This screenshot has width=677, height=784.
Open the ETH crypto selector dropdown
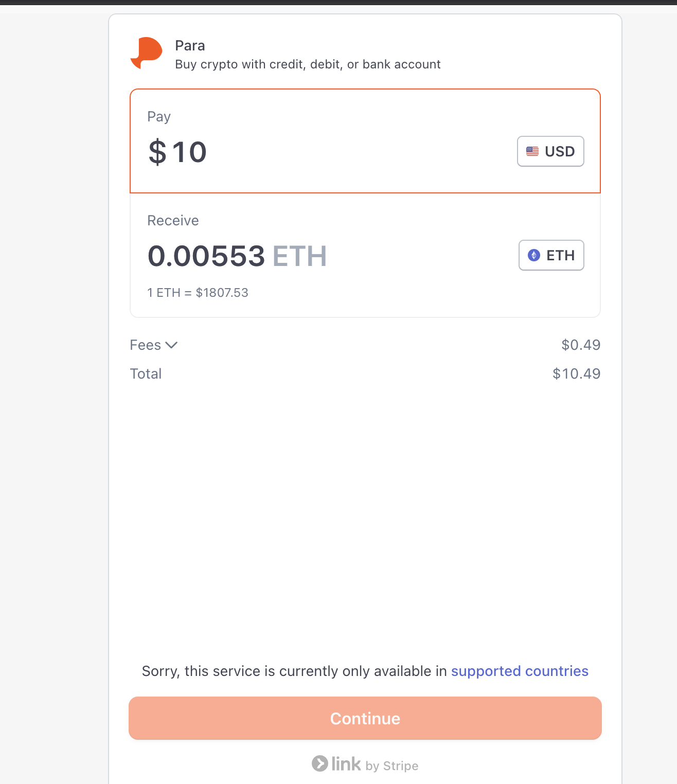tap(551, 255)
